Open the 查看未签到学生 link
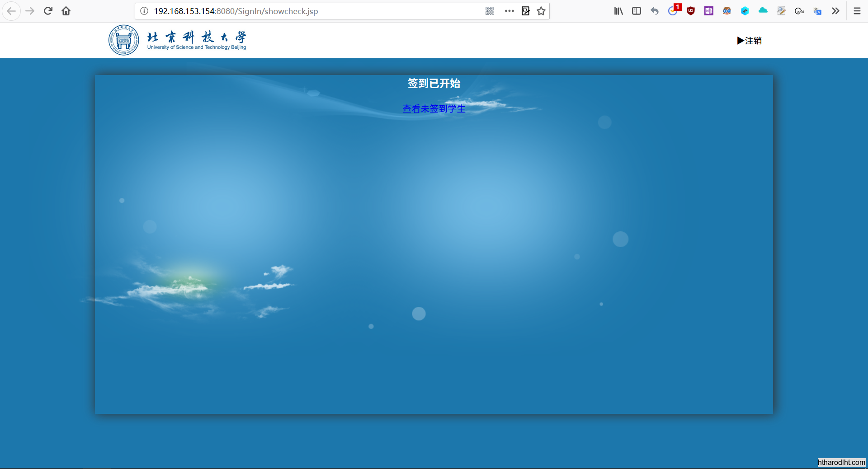868x469 pixels. [x=434, y=109]
